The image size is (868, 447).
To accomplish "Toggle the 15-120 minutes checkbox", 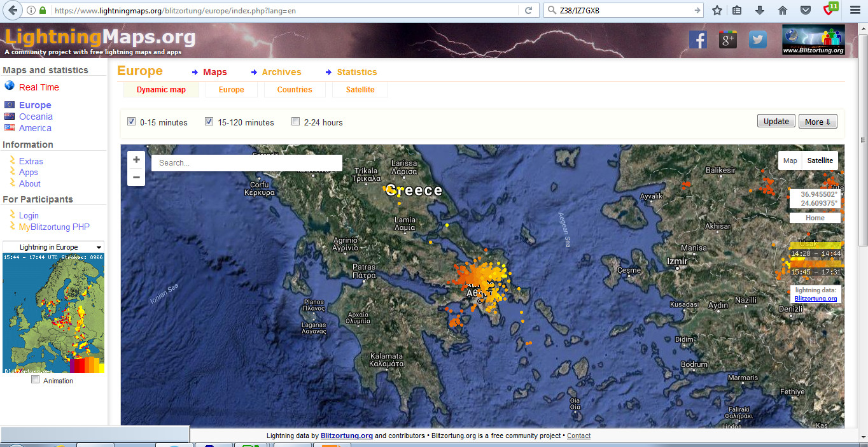I will 209,122.
